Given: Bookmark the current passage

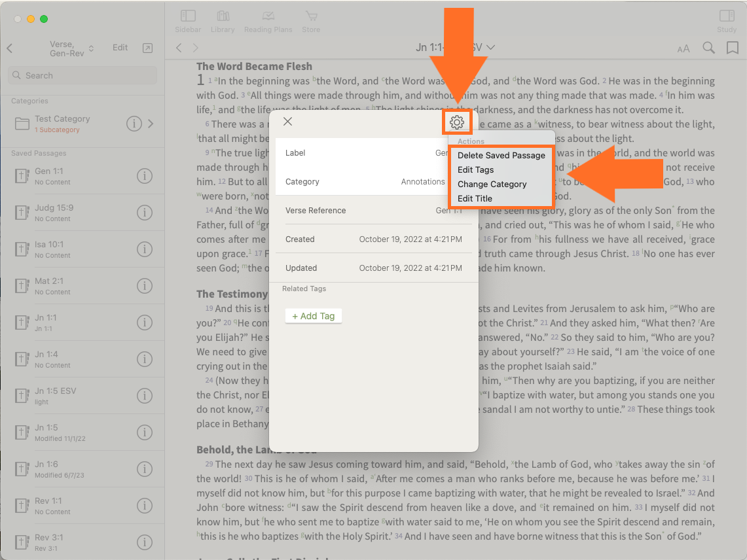Looking at the screenshot, I should click(732, 48).
